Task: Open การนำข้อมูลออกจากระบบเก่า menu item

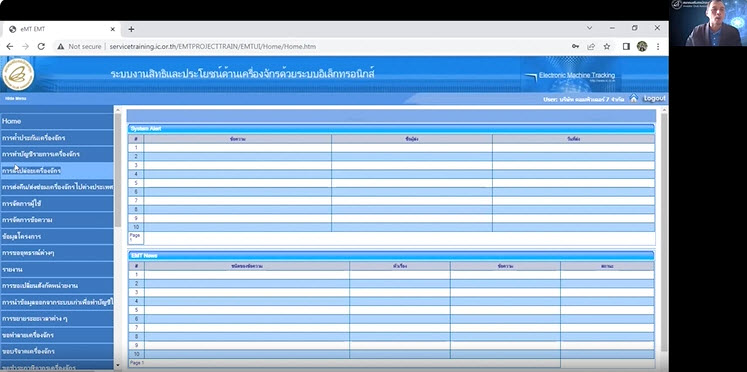Action: (57, 302)
